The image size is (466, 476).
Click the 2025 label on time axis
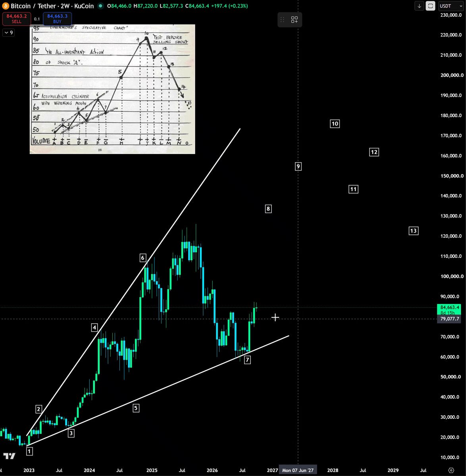[x=152, y=470]
